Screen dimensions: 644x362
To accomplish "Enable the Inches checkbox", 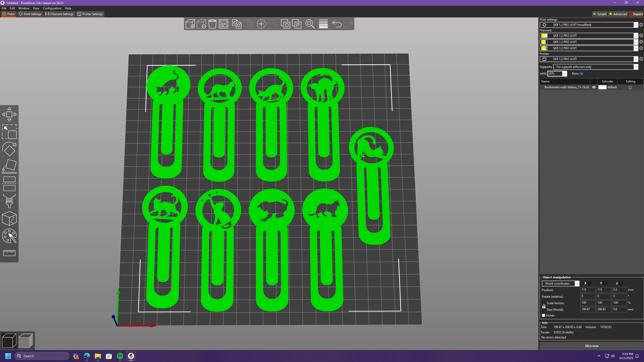I will pyautogui.click(x=543, y=315).
